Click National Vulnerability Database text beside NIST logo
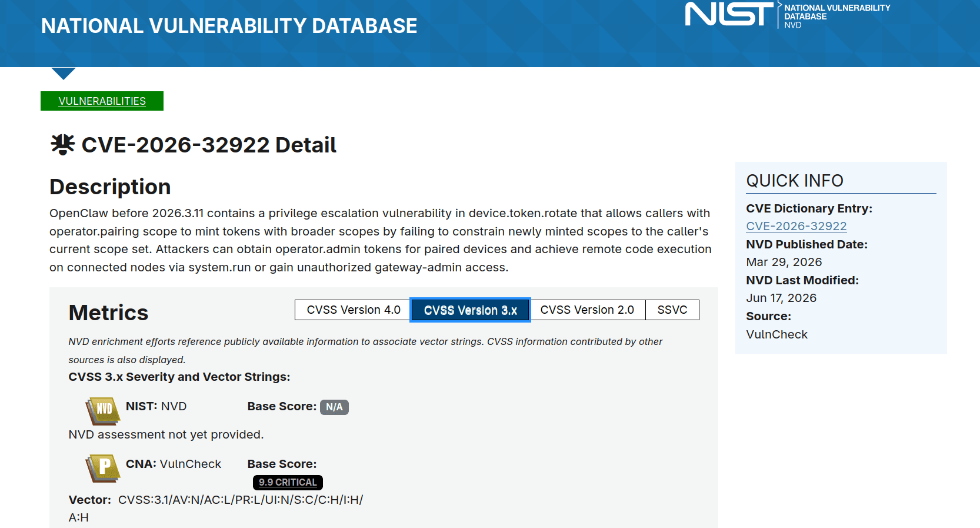 pyautogui.click(x=837, y=16)
